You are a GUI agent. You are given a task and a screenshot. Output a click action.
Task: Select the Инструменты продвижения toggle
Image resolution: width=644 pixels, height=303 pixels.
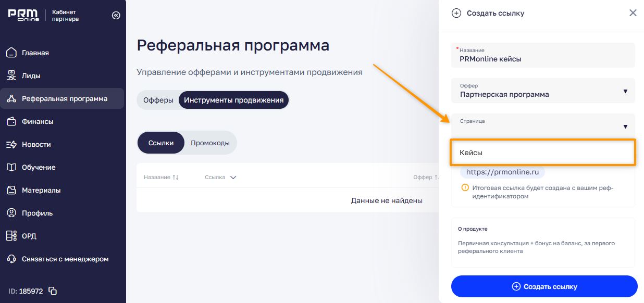tap(233, 100)
